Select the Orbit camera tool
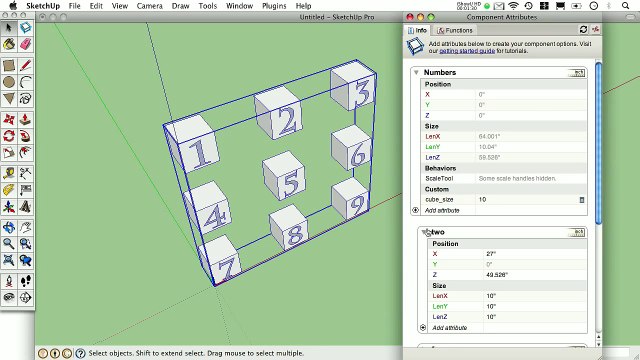Image resolution: width=640 pixels, height=360 pixels. click(9, 227)
